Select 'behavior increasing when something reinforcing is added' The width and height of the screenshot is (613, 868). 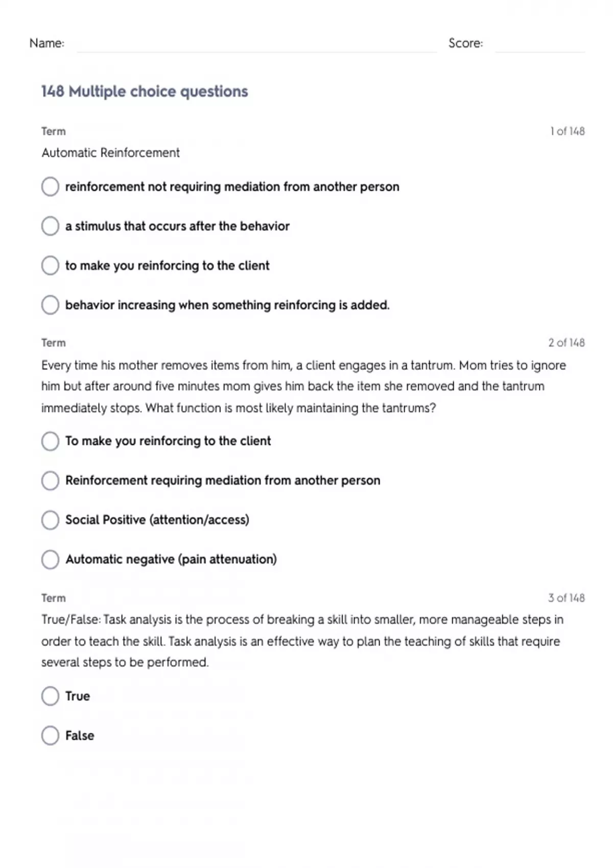[50, 305]
